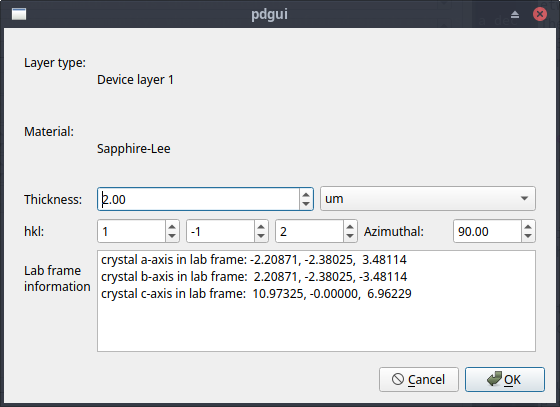
Task: Focus the third hkl field showing 2
Action: [x=310, y=231]
